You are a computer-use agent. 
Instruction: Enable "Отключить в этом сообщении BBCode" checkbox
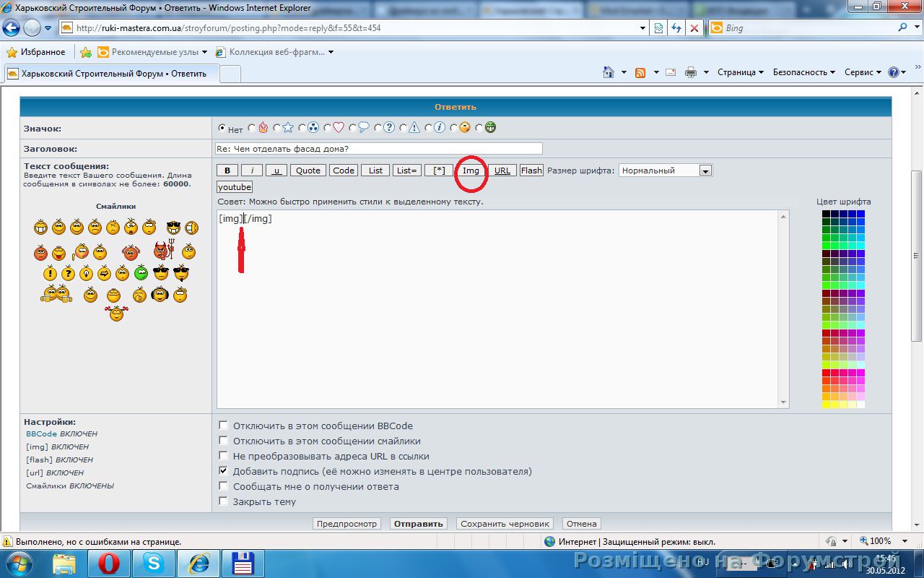coord(224,426)
